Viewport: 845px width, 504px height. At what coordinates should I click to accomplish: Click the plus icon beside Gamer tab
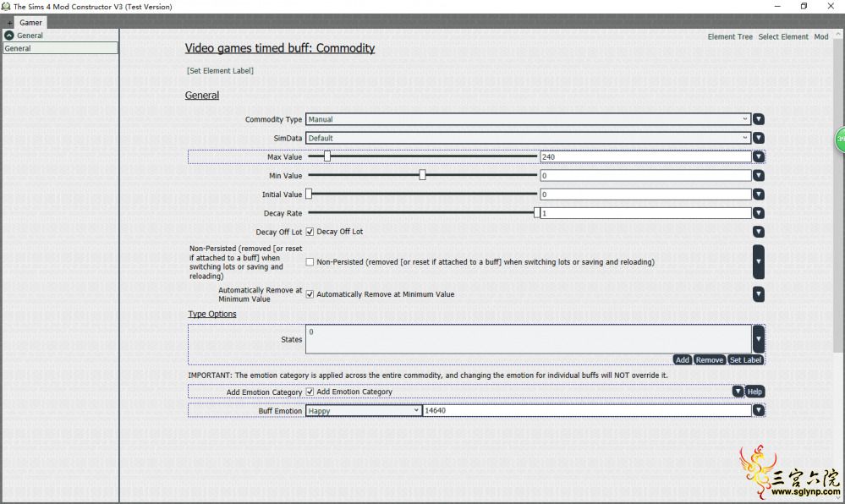(9, 23)
